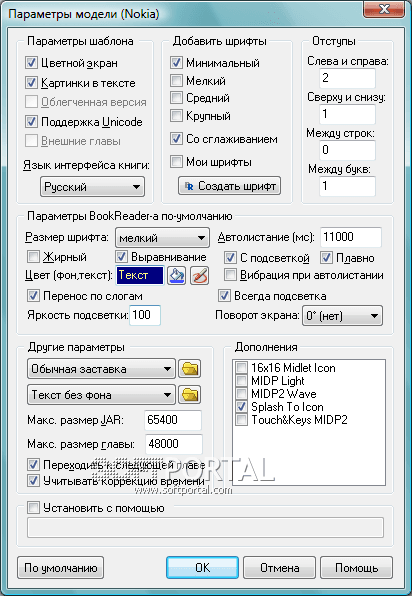412x596 pixels.
Task: Toggle Поддержка Unicode checkbox
Action: (x=31, y=122)
